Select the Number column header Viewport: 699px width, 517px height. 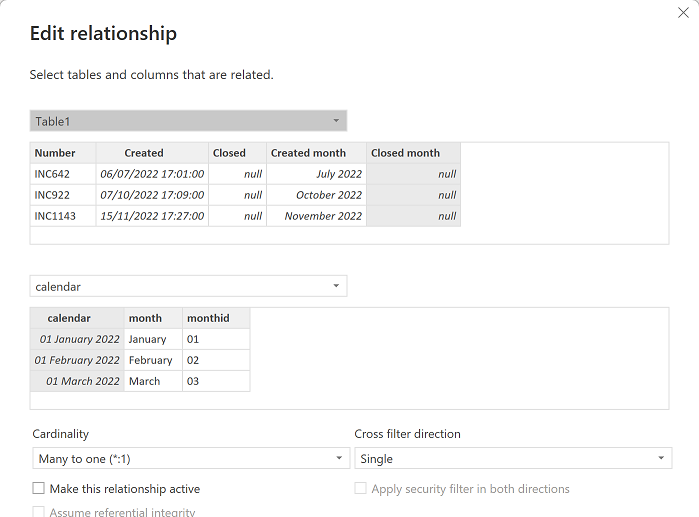pos(55,153)
